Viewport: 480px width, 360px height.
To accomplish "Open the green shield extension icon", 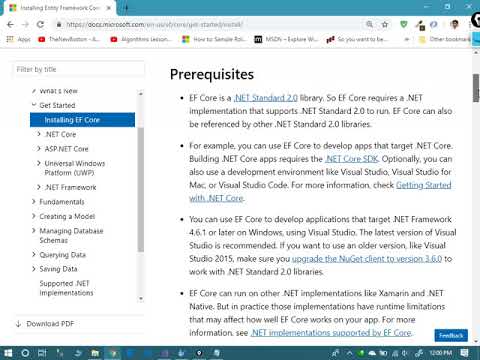I will pyautogui.click(x=404, y=24).
